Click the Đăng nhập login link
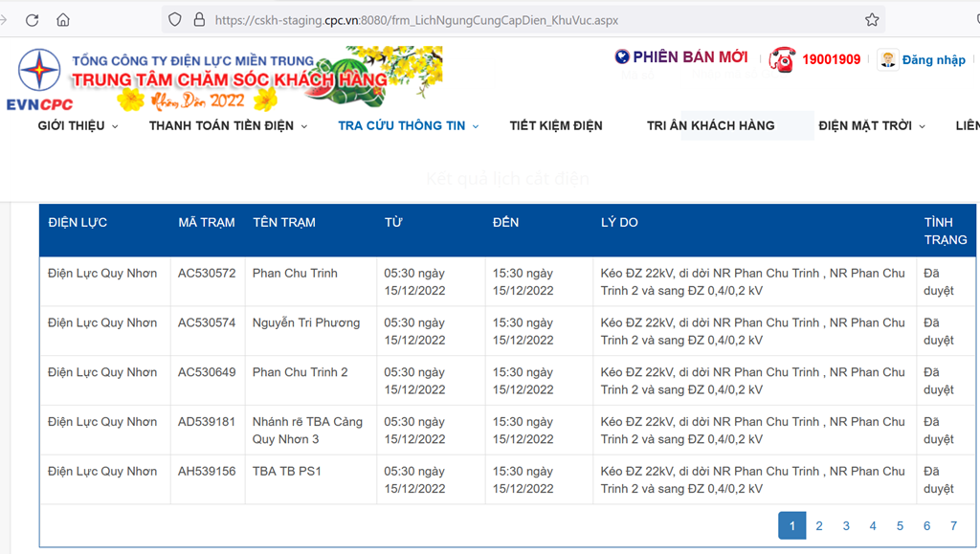 pyautogui.click(x=934, y=60)
